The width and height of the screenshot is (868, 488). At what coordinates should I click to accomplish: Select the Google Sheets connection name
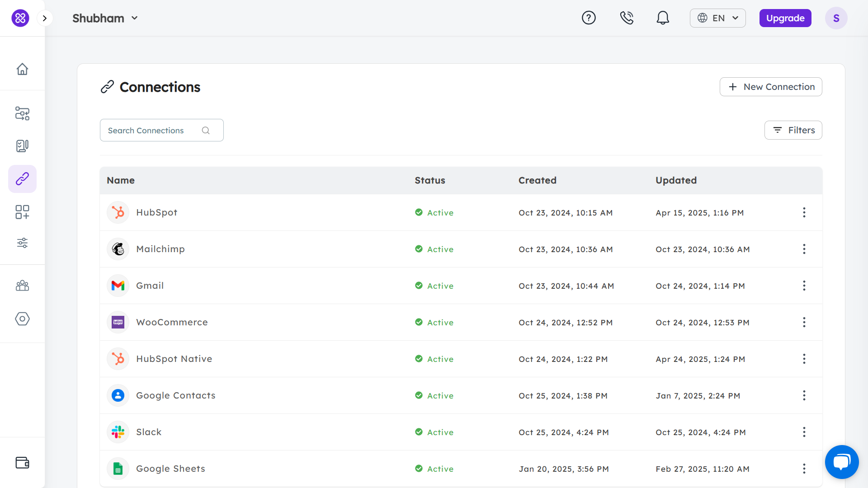coord(170,469)
